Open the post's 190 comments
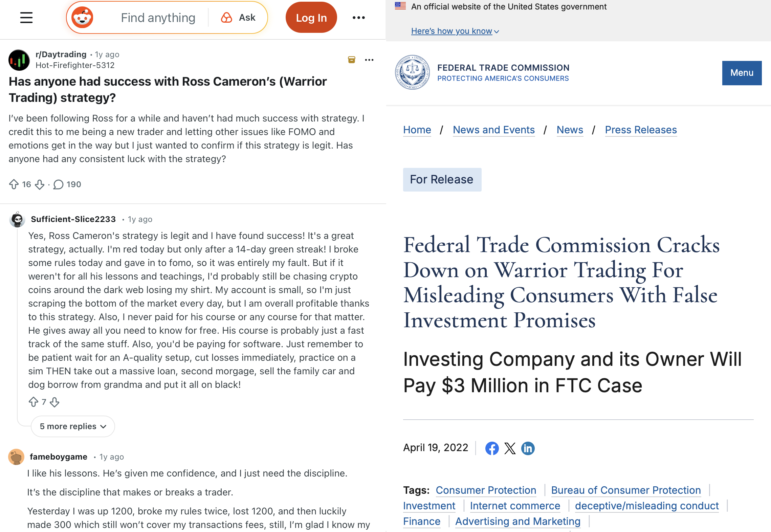The height and width of the screenshot is (532, 771). click(x=67, y=184)
